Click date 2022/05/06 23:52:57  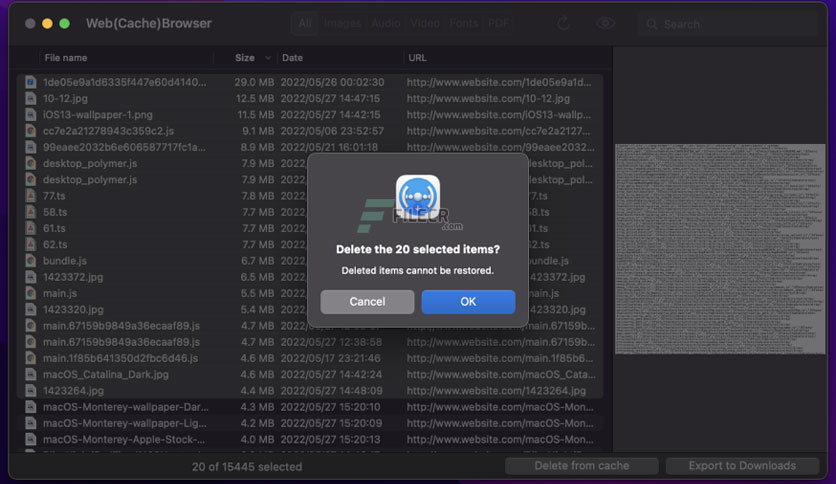pos(332,131)
